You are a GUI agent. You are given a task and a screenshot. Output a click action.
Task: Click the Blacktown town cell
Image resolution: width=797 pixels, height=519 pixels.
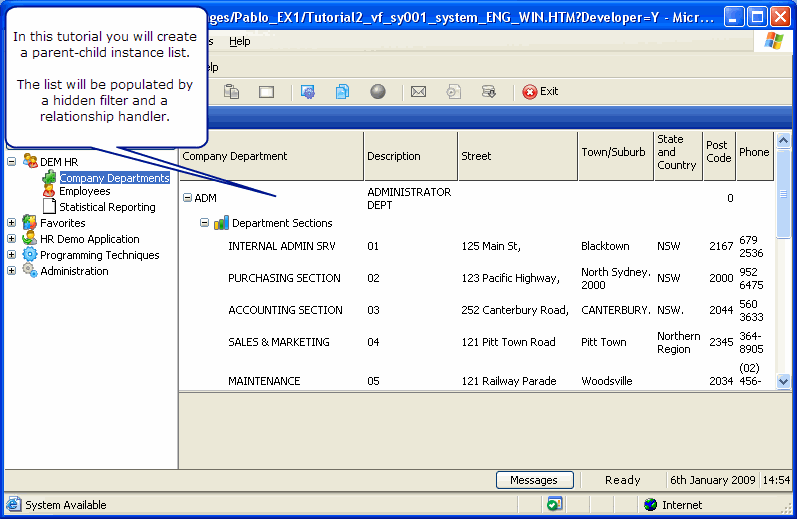pyautogui.click(x=605, y=246)
